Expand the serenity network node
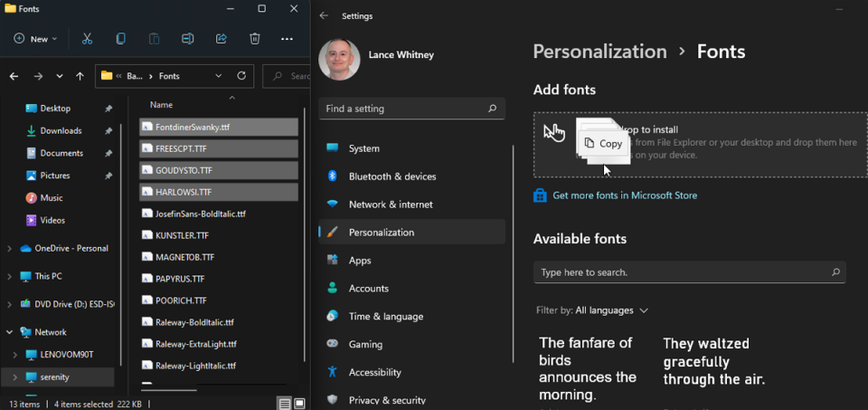Image resolution: width=868 pixels, height=410 pixels. point(15,377)
